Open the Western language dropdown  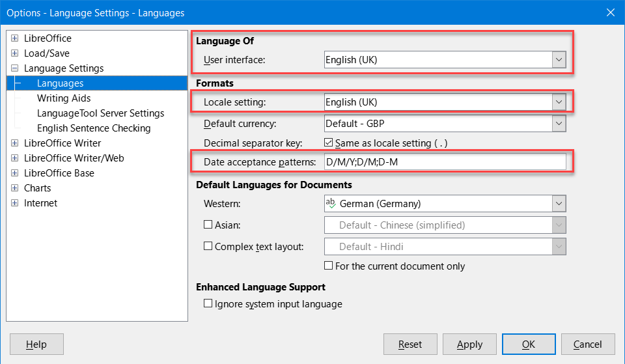pos(559,204)
